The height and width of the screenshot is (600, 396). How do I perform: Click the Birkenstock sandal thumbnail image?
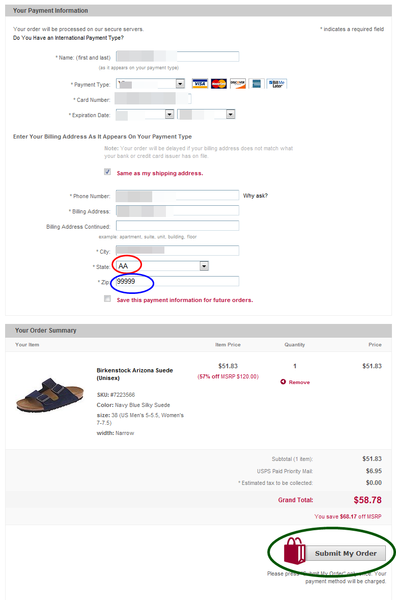(x=50, y=395)
